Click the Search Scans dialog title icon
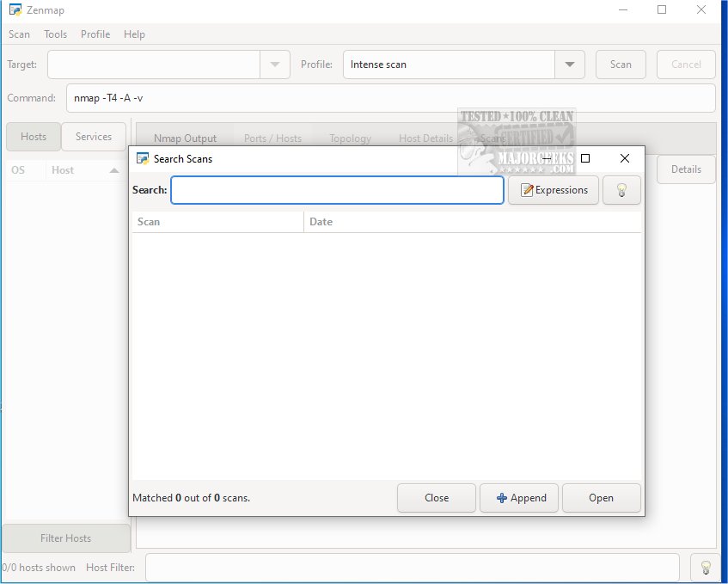Viewport: 728px width, 584px height. (143, 158)
